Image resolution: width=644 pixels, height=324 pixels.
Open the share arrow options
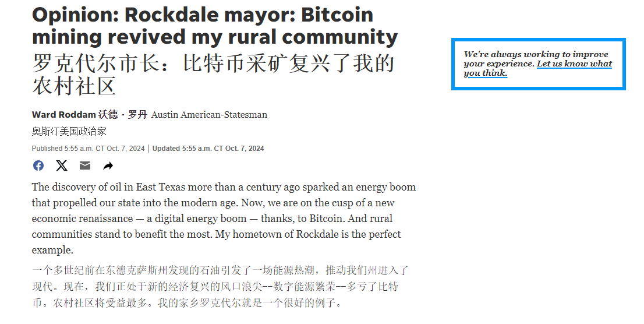pos(108,166)
